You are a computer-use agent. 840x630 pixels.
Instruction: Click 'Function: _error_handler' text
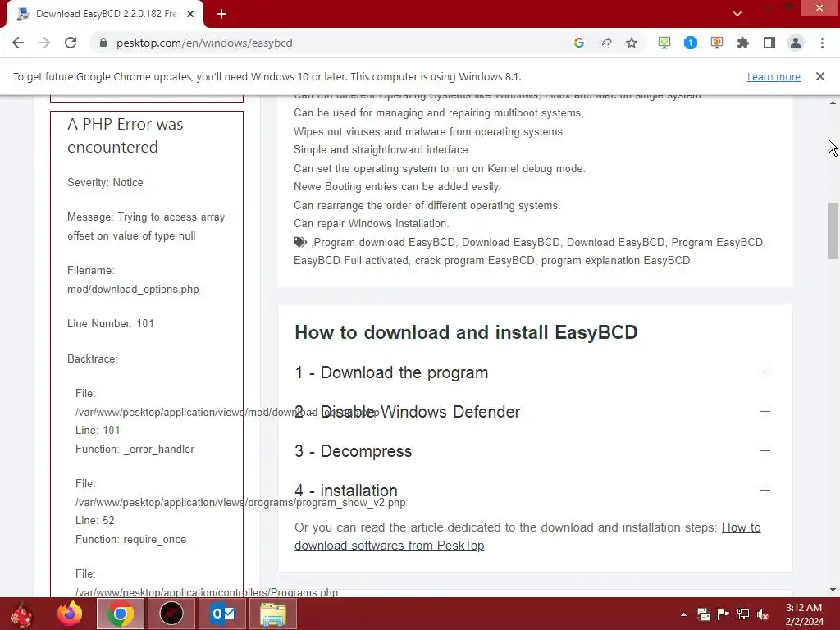135,450
